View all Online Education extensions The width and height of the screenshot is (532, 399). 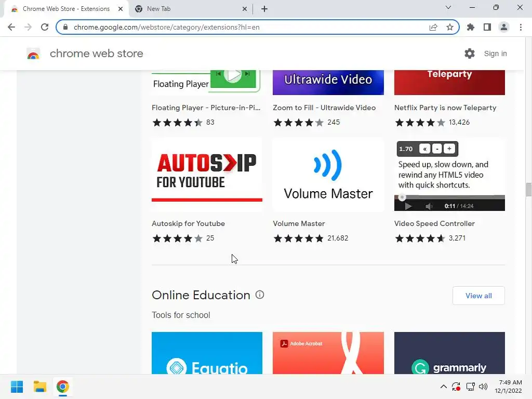click(x=478, y=296)
